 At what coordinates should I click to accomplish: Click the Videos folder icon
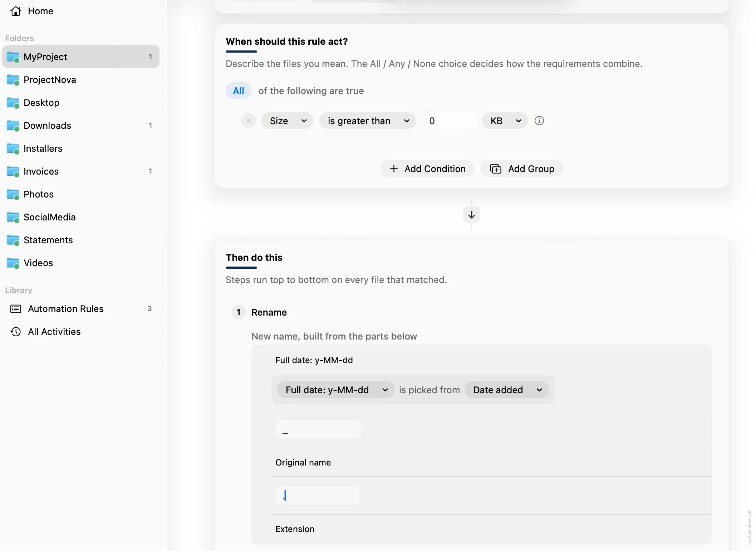tap(13, 263)
